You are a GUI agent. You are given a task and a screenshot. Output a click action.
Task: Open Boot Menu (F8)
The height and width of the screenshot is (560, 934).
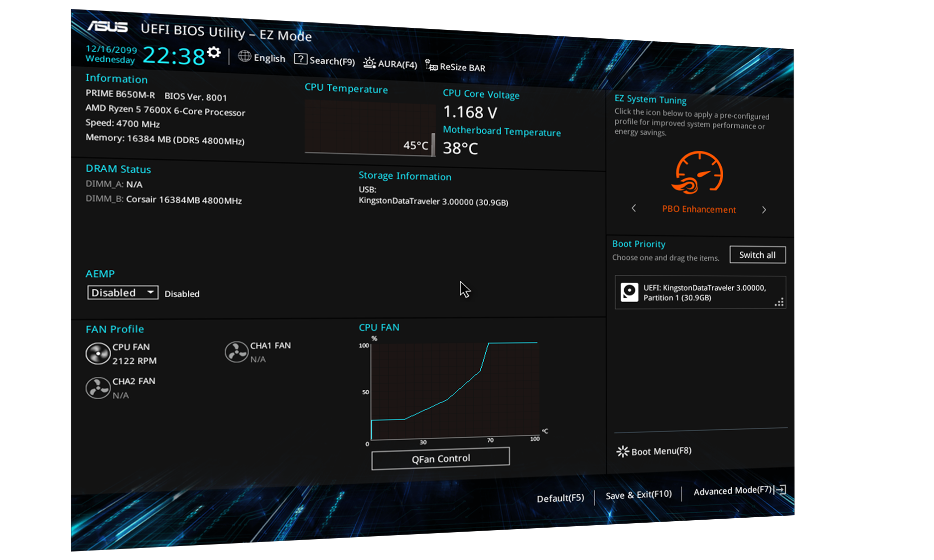click(654, 451)
